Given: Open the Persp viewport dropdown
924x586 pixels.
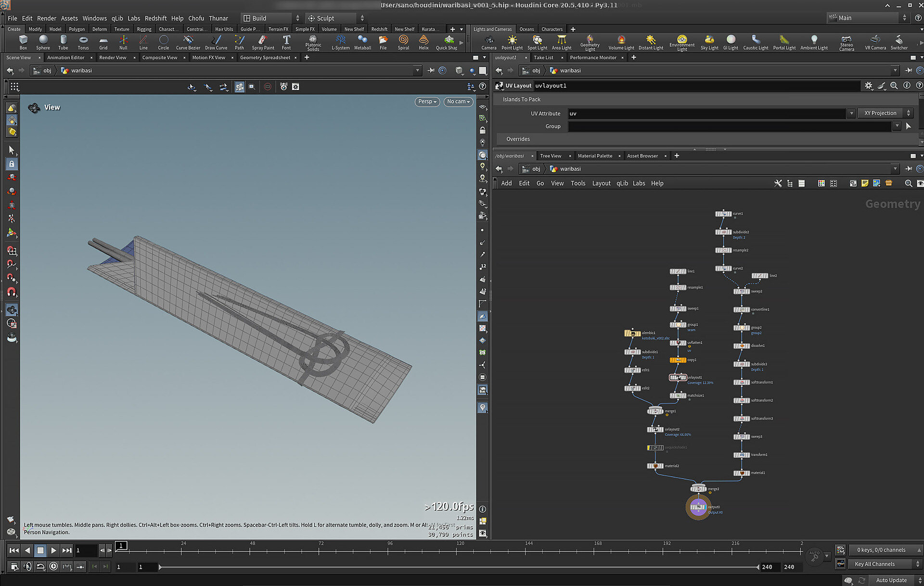Looking at the screenshot, I should pos(427,102).
